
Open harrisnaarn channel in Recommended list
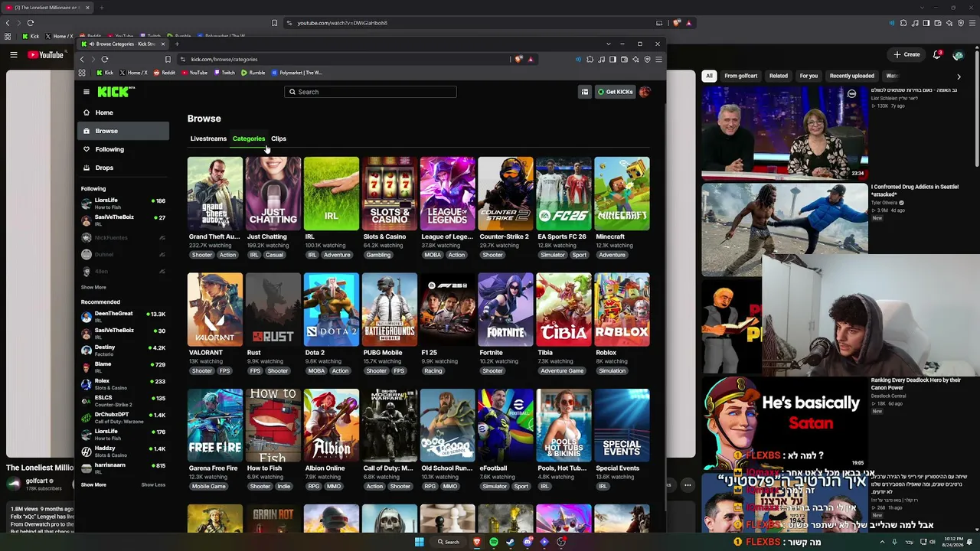[x=123, y=468]
